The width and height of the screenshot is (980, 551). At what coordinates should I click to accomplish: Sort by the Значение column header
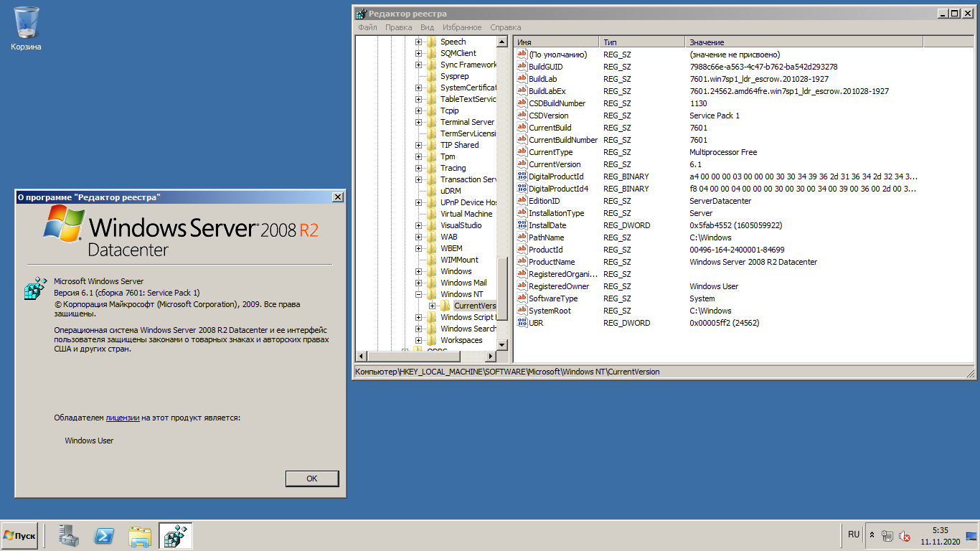click(804, 42)
